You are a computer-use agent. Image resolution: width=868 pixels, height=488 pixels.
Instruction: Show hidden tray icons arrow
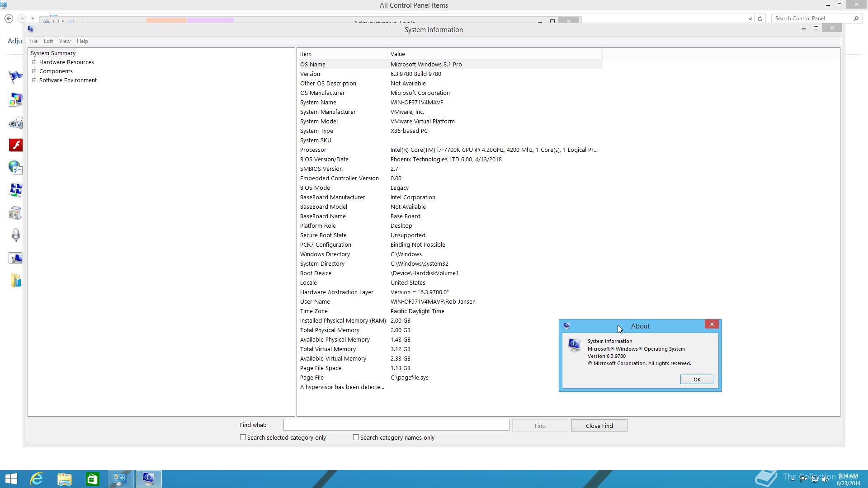pyautogui.click(x=793, y=479)
